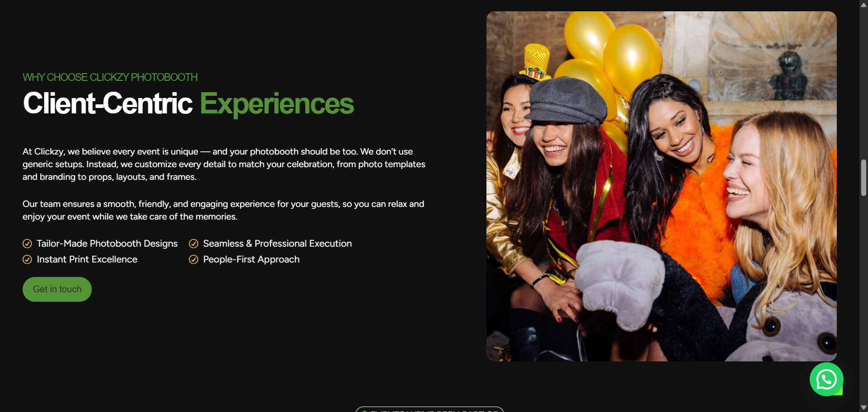Click the paragraph starting Our team ensures

tap(223, 210)
